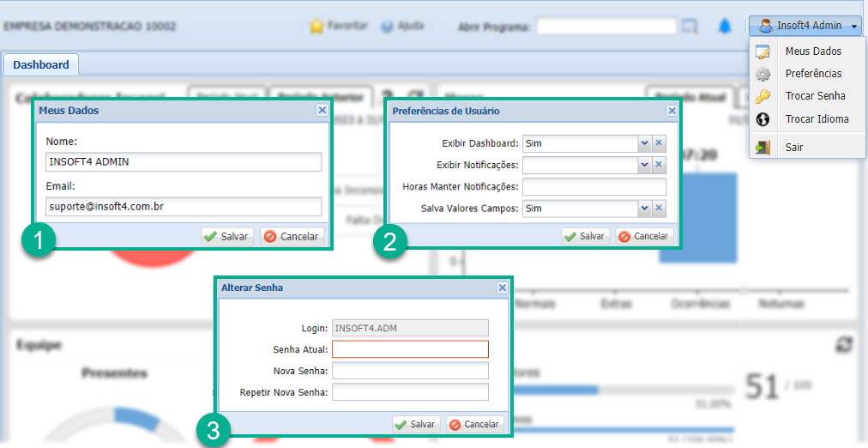Open the Ajuda help icon
The width and height of the screenshot is (868, 448).
[387, 27]
